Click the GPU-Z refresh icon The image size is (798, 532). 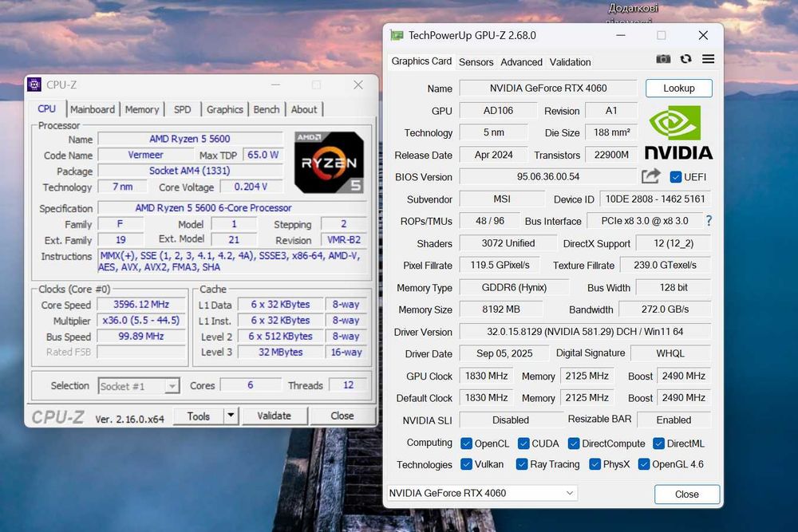coord(686,59)
